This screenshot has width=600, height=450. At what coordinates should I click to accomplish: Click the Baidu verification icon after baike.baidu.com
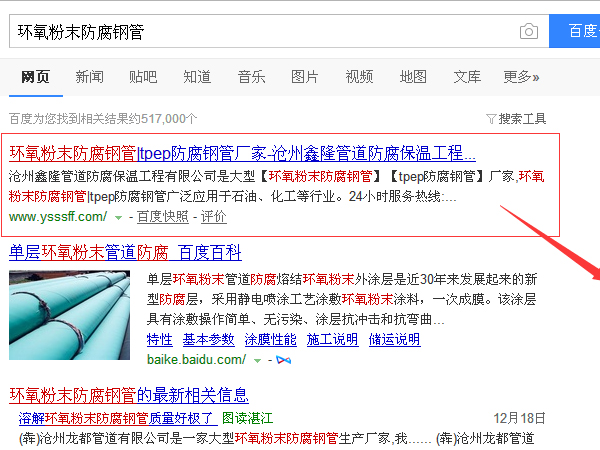click(x=282, y=360)
